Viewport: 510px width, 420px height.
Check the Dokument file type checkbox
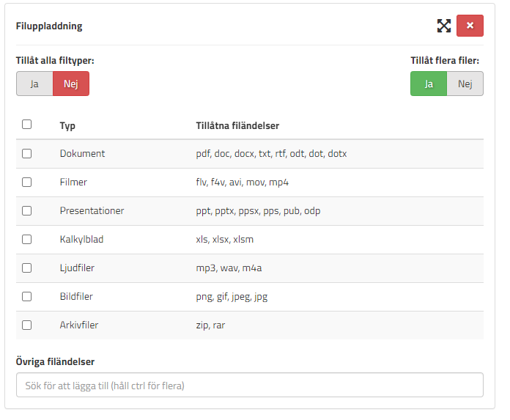click(27, 154)
